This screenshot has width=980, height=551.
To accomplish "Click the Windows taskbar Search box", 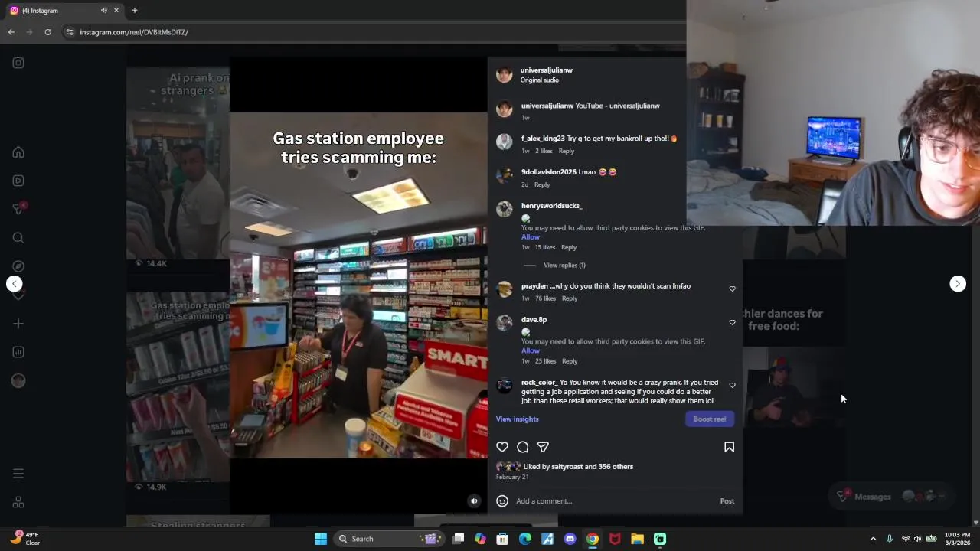I will tap(389, 539).
